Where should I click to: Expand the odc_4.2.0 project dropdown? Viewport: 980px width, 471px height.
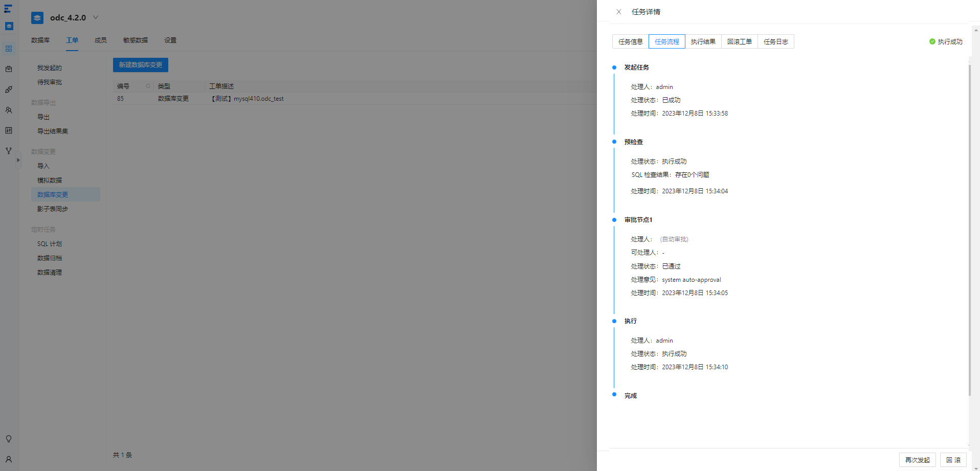coord(96,17)
